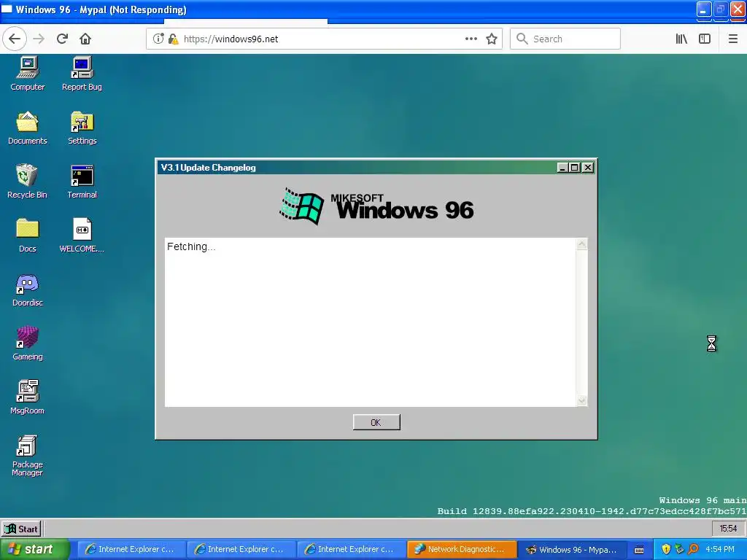Launch the Gameing app icon
The height and width of the screenshot is (560, 747).
pos(28,343)
